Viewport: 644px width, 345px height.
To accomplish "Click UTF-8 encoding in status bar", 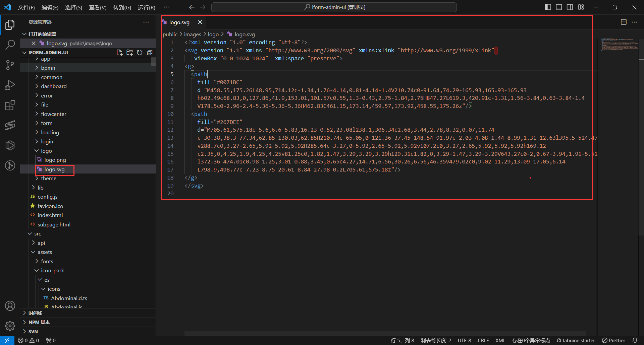I will (x=464, y=340).
